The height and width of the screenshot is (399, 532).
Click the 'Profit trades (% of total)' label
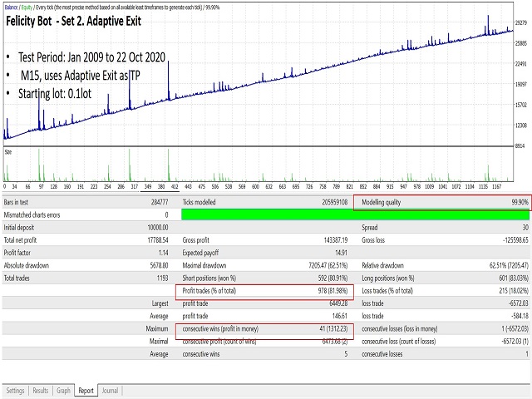click(x=209, y=291)
